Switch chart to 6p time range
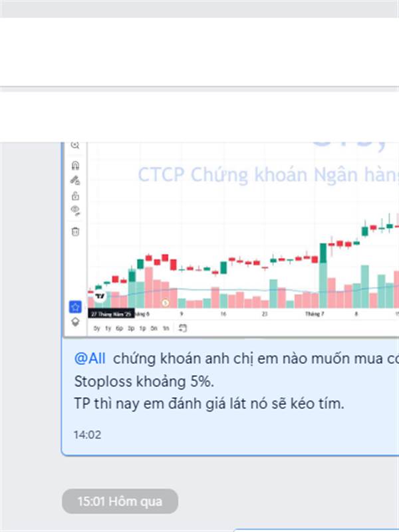This screenshot has width=399, height=532. (119, 329)
